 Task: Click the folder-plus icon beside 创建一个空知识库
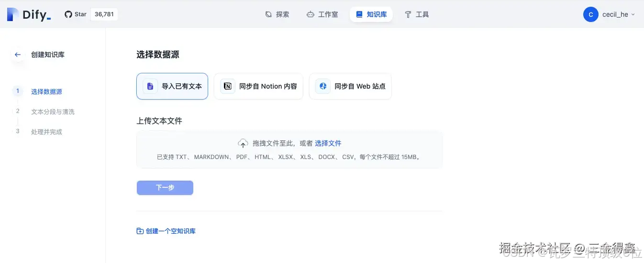[140, 231]
